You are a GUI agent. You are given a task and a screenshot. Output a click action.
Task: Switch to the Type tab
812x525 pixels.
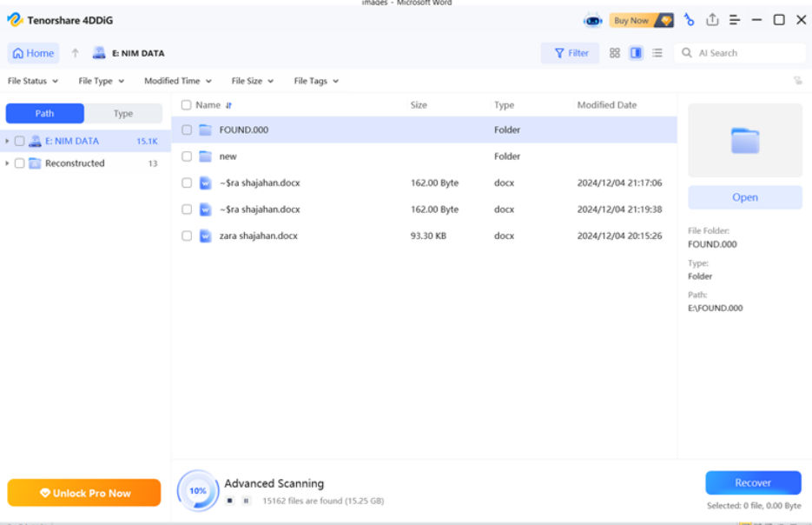tap(123, 114)
